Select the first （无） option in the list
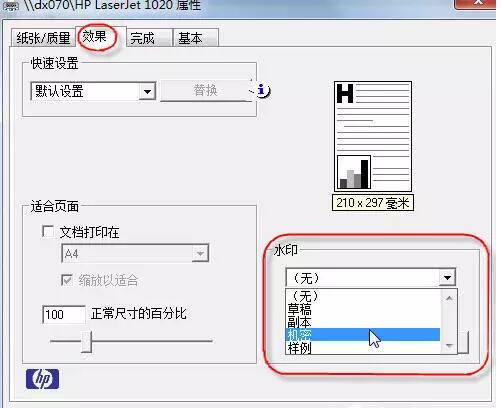The height and width of the screenshot is (408, 501). (x=363, y=296)
